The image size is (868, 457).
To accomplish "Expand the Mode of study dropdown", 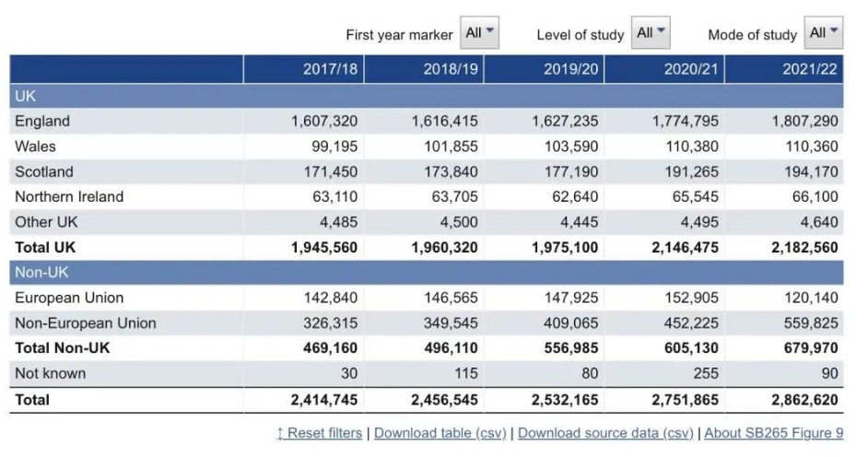I will pyautogui.click(x=824, y=33).
